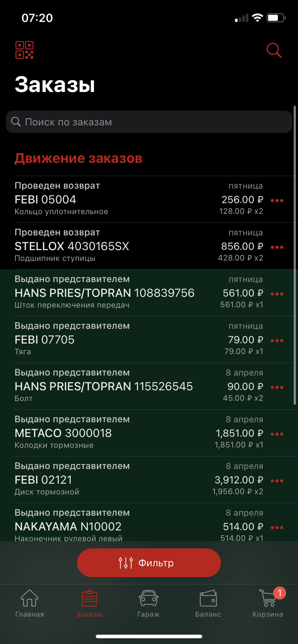This screenshot has height=644, width=298.
Task: Open options for METACO 3000018 order
Action: (277, 434)
